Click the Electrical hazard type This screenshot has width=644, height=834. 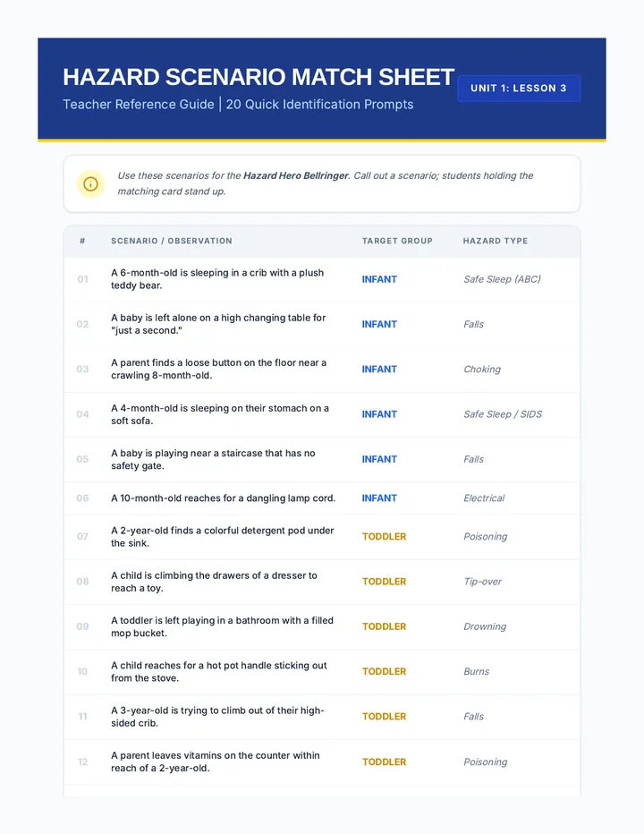pyautogui.click(x=484, y=498)
